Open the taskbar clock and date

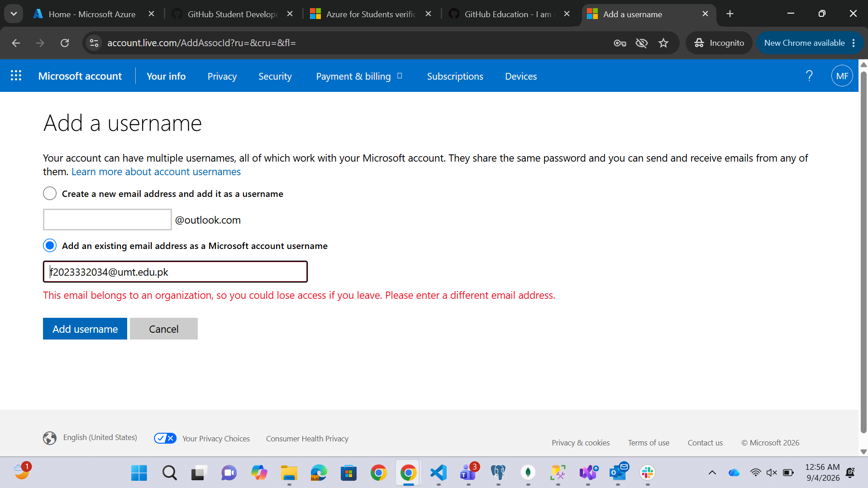click(822, 473)
